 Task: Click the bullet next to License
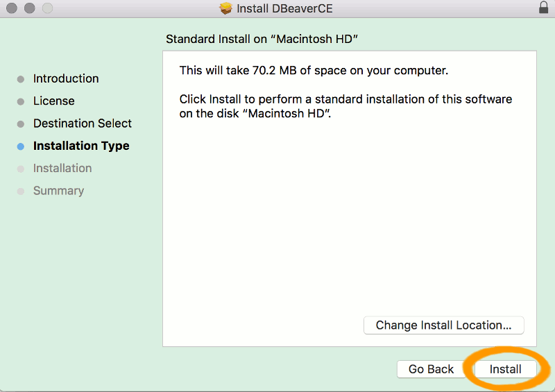(x=21, y=101)
